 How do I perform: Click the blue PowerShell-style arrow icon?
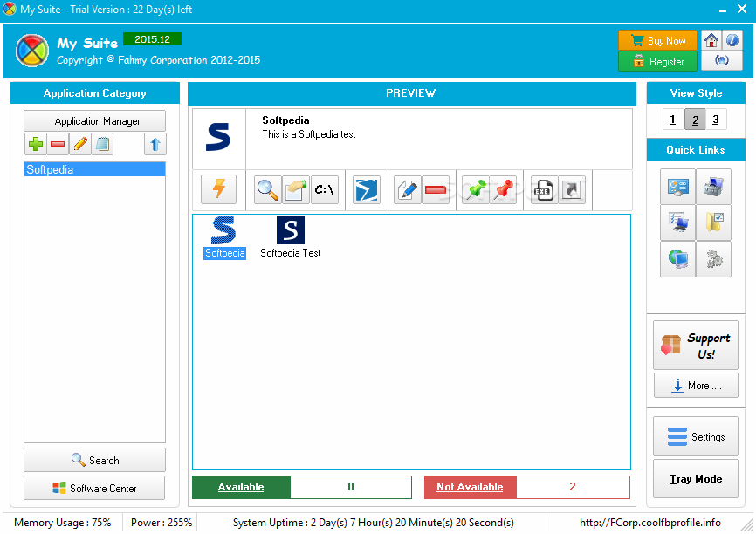[x=367, y=189]
